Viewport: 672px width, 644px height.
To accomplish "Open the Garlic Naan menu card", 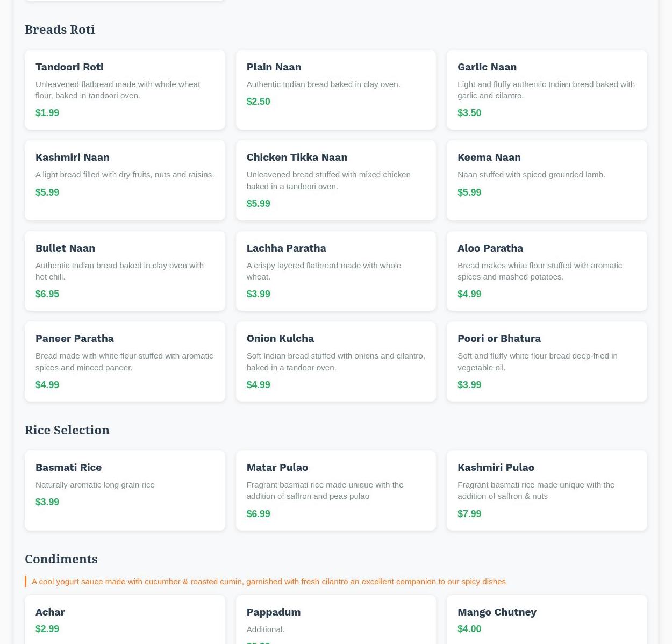I will coord(546,90).
